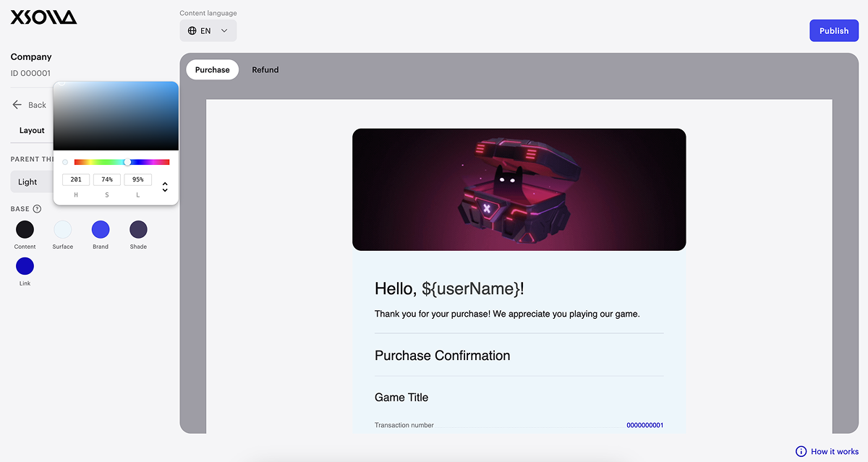
Task: Select the Purchase tab
Action: point(212,70)
